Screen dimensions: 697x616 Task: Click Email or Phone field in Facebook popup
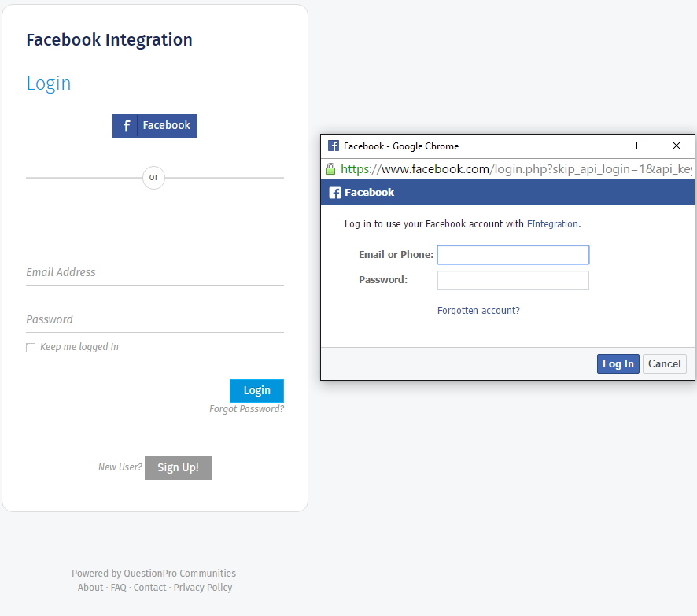point(513,255)
